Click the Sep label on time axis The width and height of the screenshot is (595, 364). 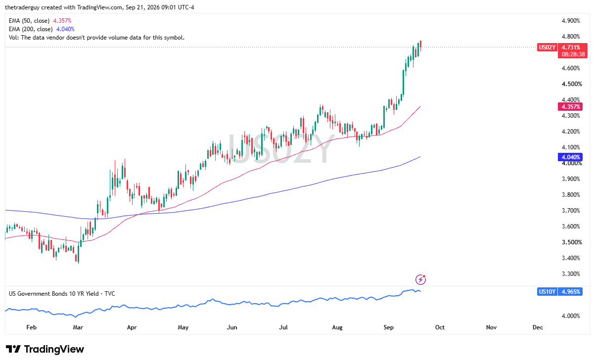tap(388, 327)
